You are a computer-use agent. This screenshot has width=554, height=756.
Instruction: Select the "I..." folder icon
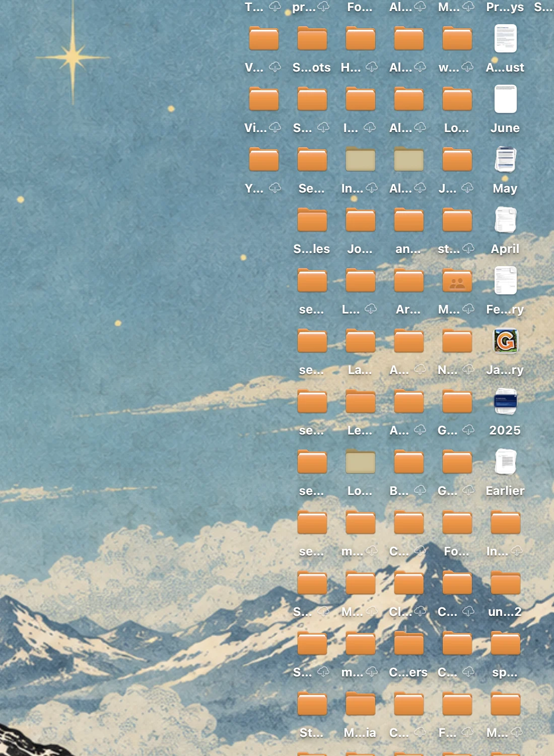(x=360, y=100)
